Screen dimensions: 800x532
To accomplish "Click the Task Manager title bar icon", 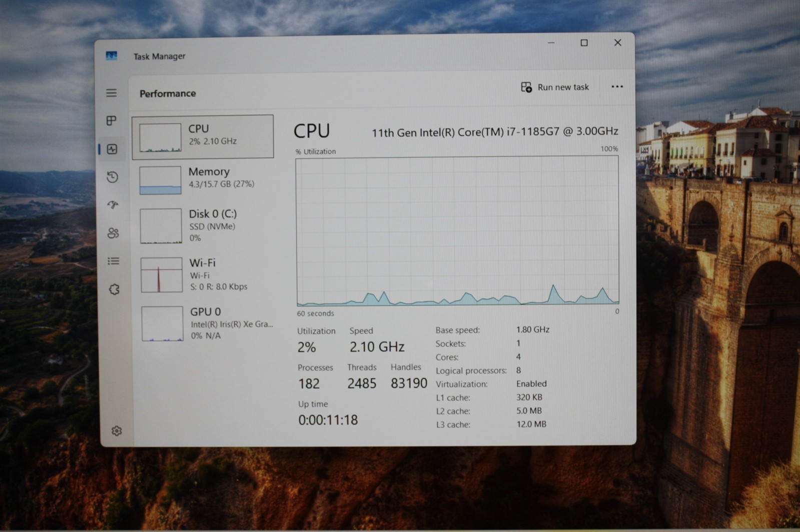I will 112,55.
